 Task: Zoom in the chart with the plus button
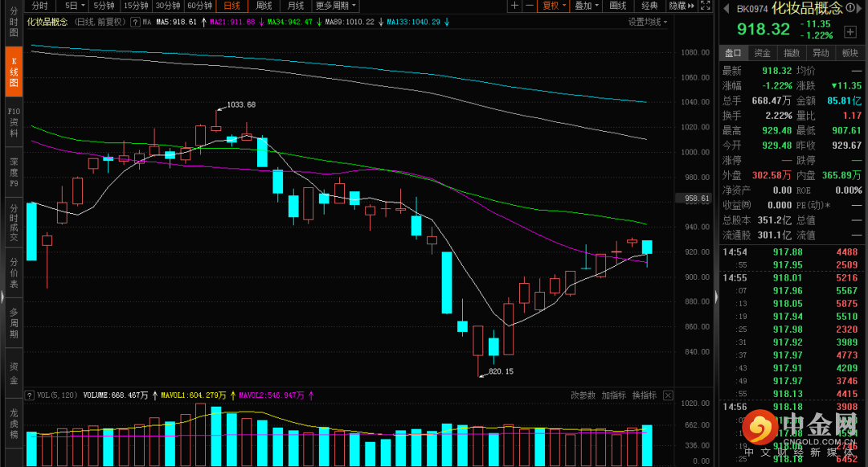514,6
